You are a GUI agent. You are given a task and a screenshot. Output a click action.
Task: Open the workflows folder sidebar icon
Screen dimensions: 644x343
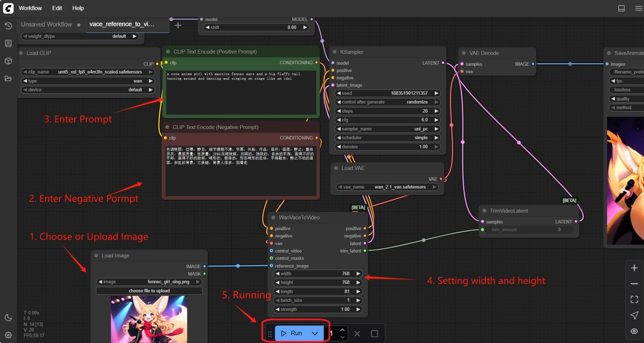coord(8,78)
